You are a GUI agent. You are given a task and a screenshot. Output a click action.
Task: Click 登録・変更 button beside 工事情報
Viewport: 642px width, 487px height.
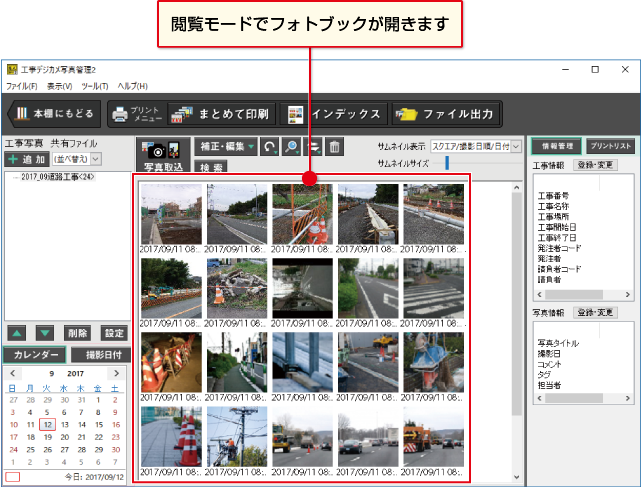(x=597, y=165)
